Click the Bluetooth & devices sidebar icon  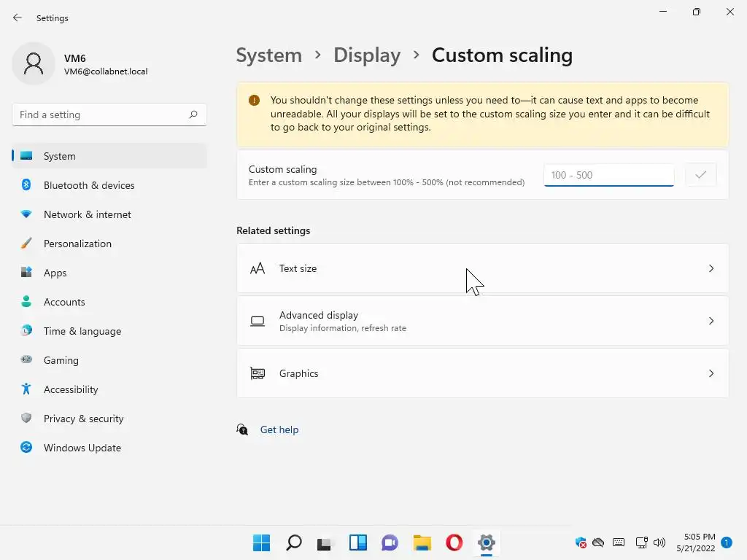coord(26,185)
